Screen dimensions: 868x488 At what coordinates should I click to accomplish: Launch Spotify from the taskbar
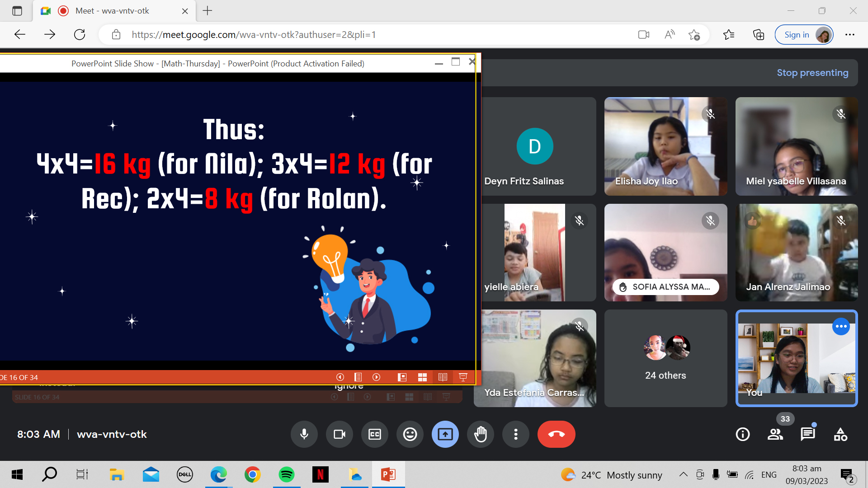click(x=286, y=474)
